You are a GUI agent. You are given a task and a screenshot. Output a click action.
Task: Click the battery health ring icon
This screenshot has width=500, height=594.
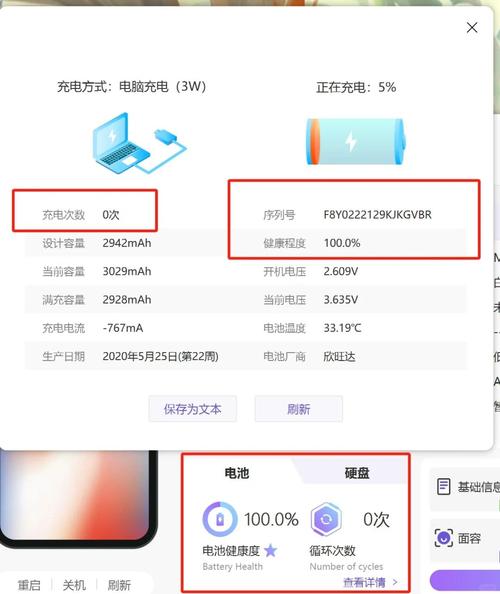click(220, 519)
